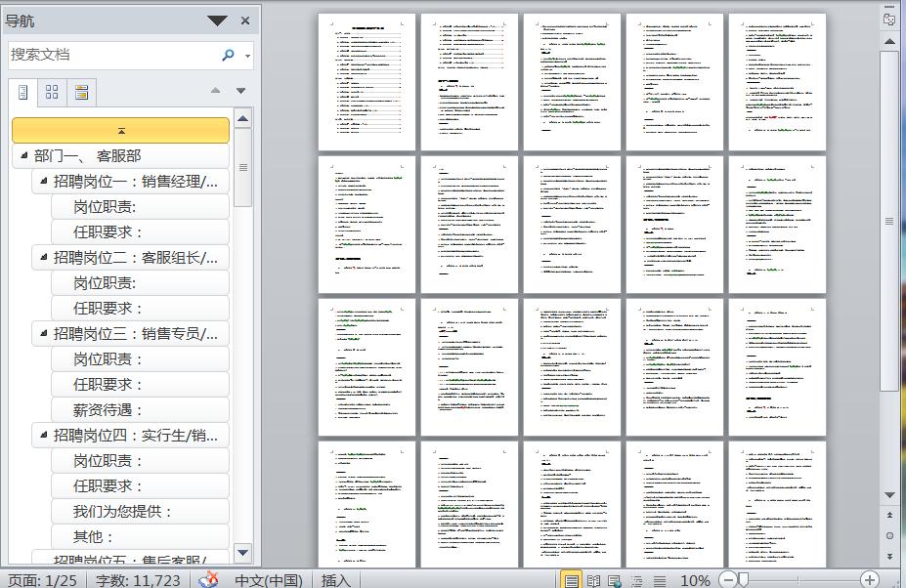
Task: Select the 我们为您提供： heading
Action: pos(140,511)
